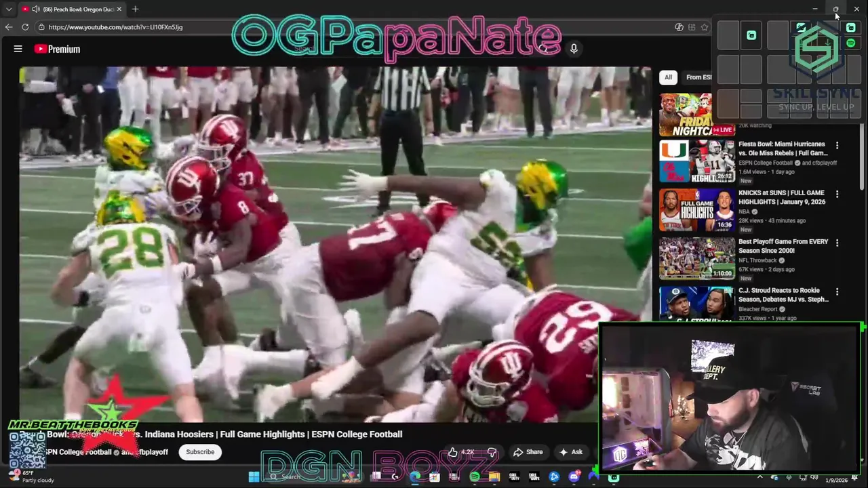Screen dimensions: 868x488
Task: Activate voice search microphone icon
Action: click(x=574, y=49)
